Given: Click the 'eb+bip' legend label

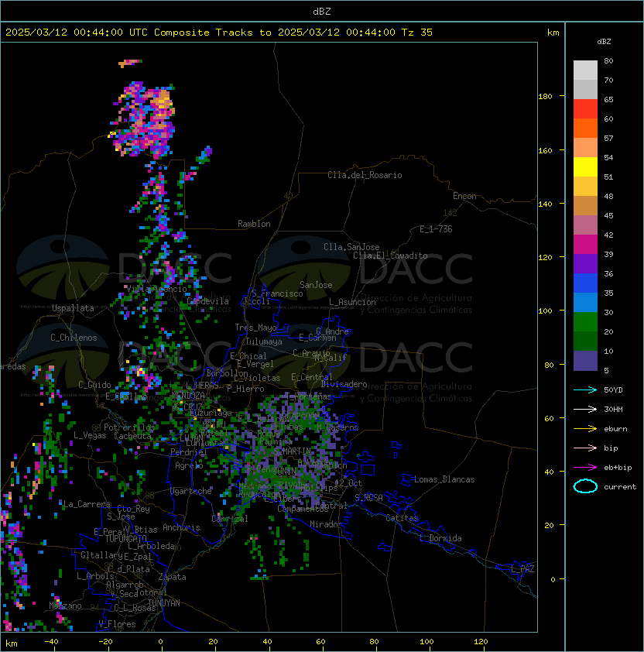Looking at the screenshot, I should click(618, 468).
